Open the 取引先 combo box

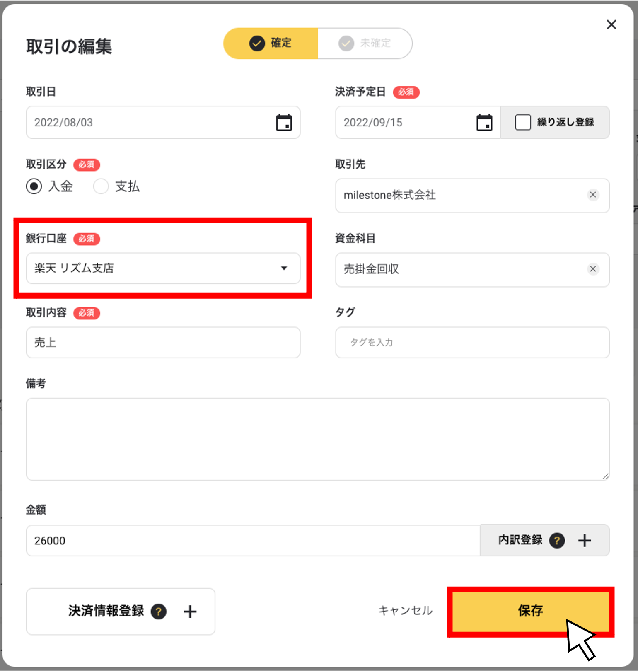472,196
